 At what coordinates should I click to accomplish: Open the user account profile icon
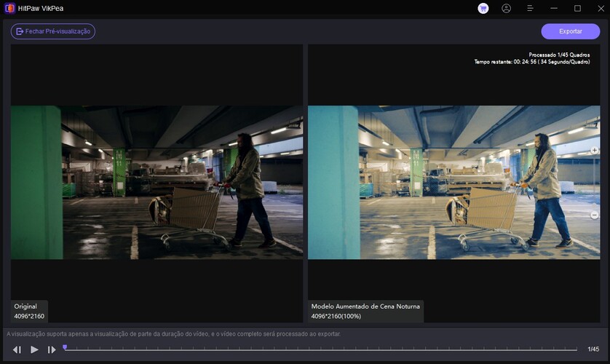507,9
